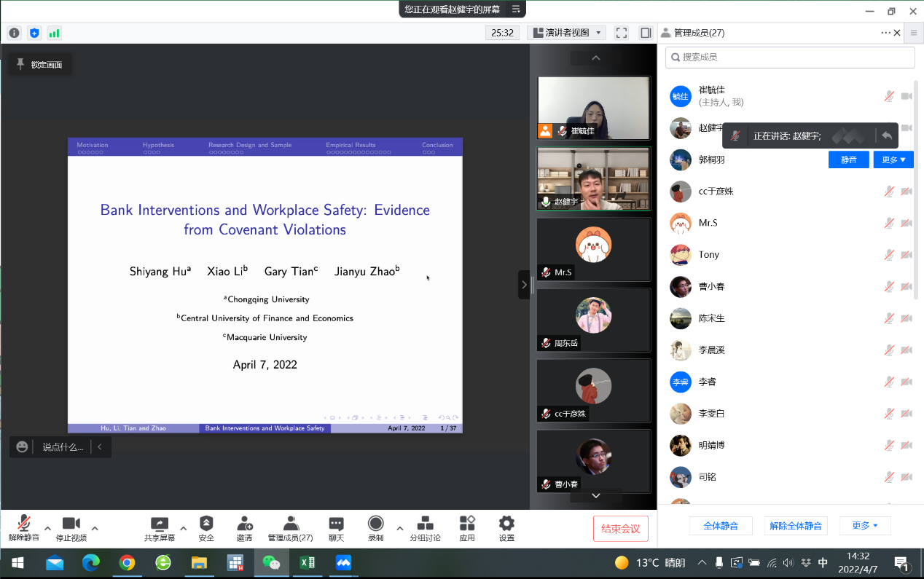Image resolution: width=924 pixels, height=579 pixels.
Task: Click End Meeting (结束会议) button
Action: [620, 529]
